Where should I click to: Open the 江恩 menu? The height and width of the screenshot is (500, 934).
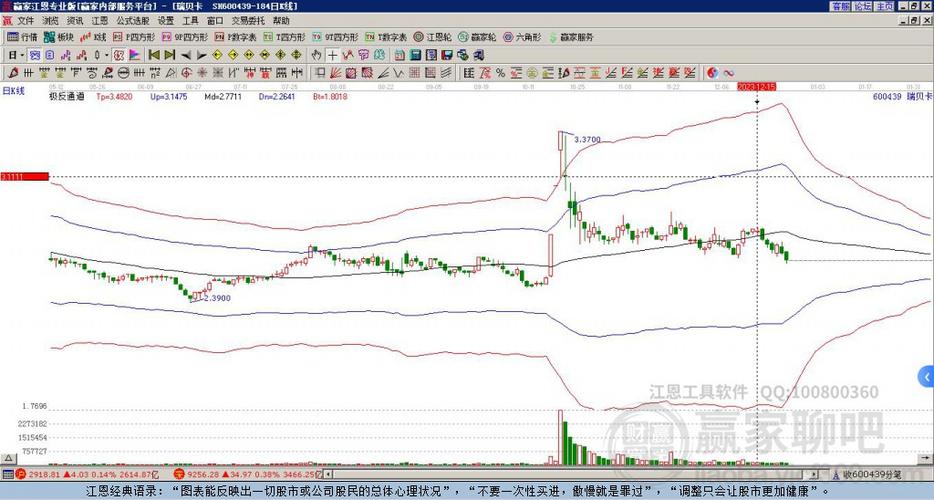99,20
